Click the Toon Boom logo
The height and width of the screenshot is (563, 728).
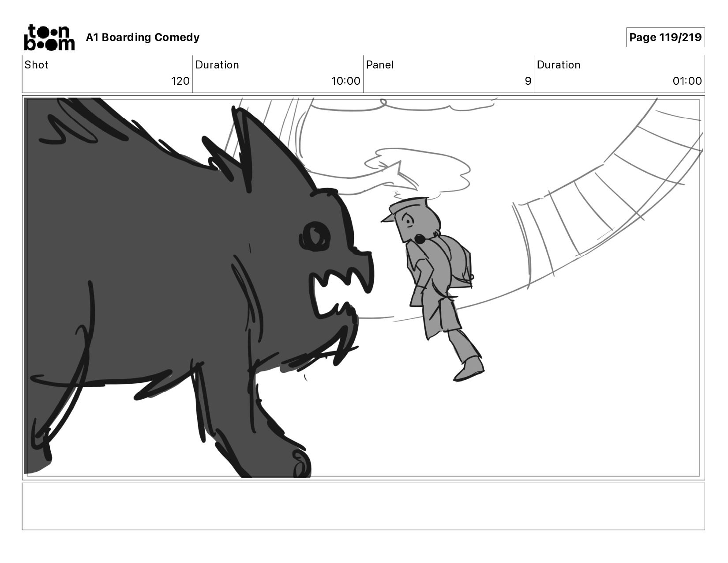[x=49, y=38]
